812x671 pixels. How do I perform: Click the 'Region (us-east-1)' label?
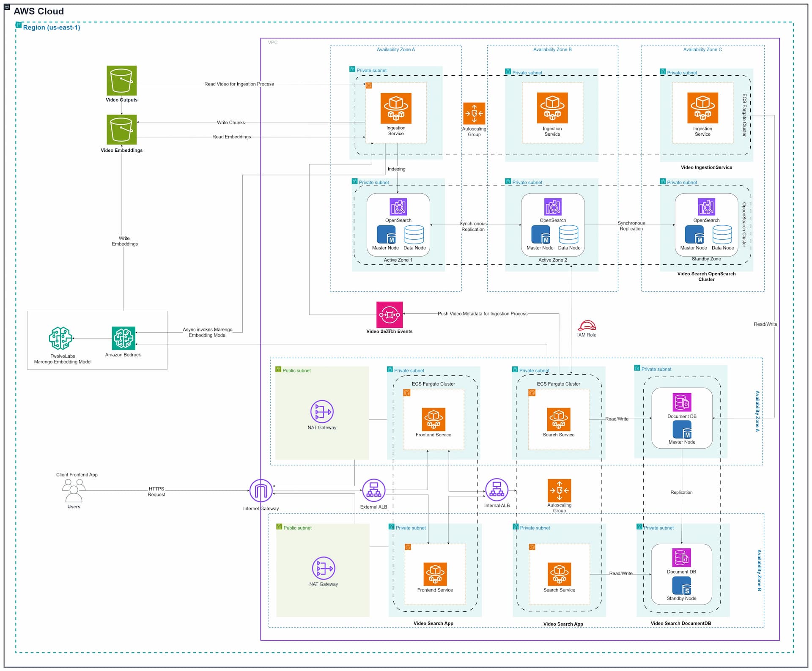[x=52, y=27]
